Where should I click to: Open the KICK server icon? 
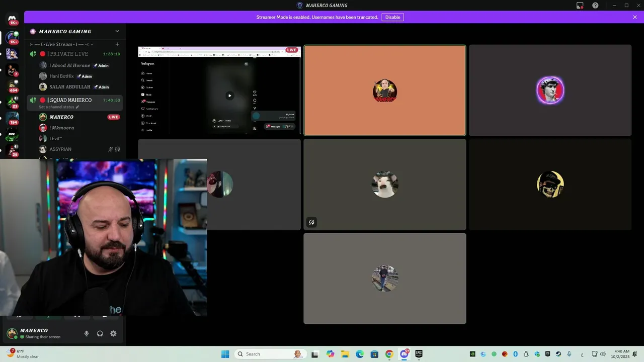click(x=12, y=135)
